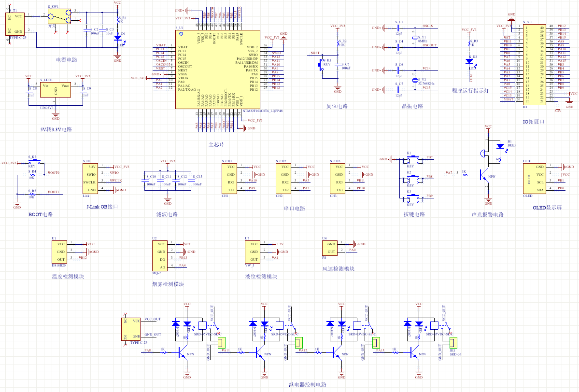Click the K1 push button on PB7
This screenshot has width=579, height=392.
click(x=413, y=159)
